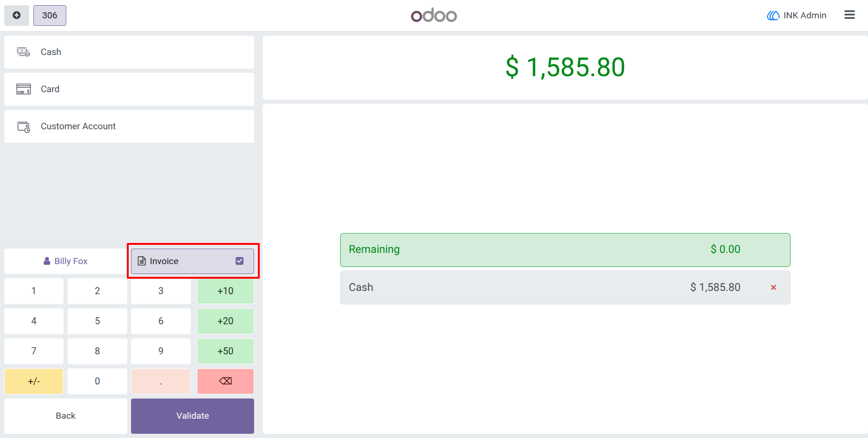Image resolution: width=868 pixels, height=438 pixels.
Task: Add +50 to the amount
Action: click(x=225, y=351)
